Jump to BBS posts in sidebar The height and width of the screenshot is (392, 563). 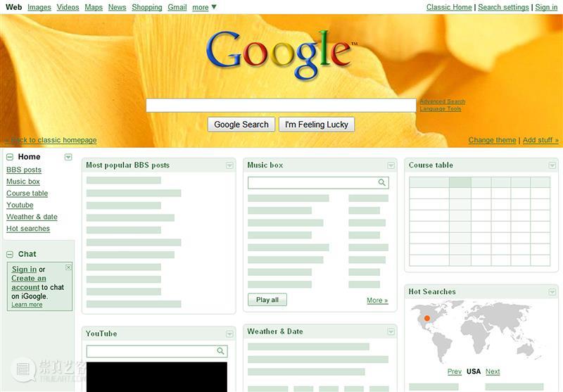24,170
